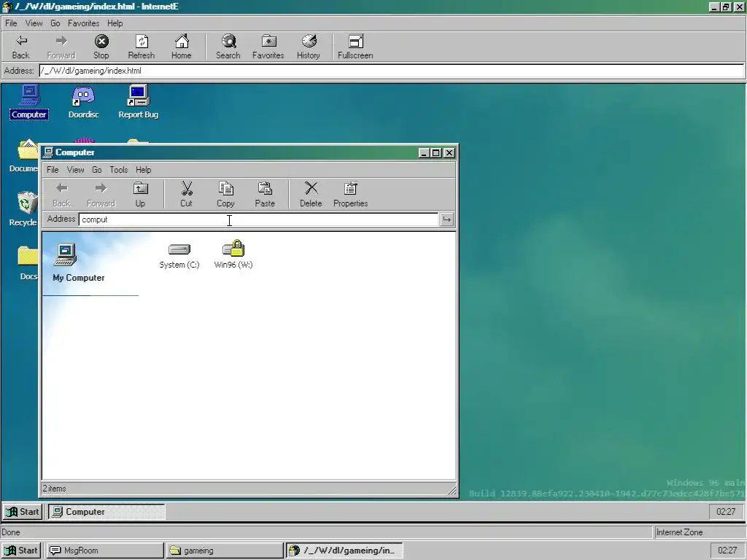Image resolution: width=747 pixels, height=560 pixels.
Task: Switch to gameing folder taskbar item
Action: (x=225, y=551)
